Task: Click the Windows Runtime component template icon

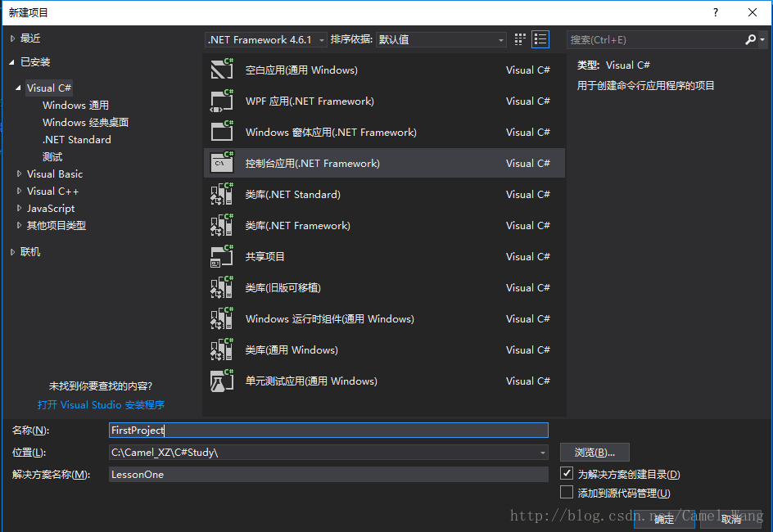Action: (x=222, y=318)
